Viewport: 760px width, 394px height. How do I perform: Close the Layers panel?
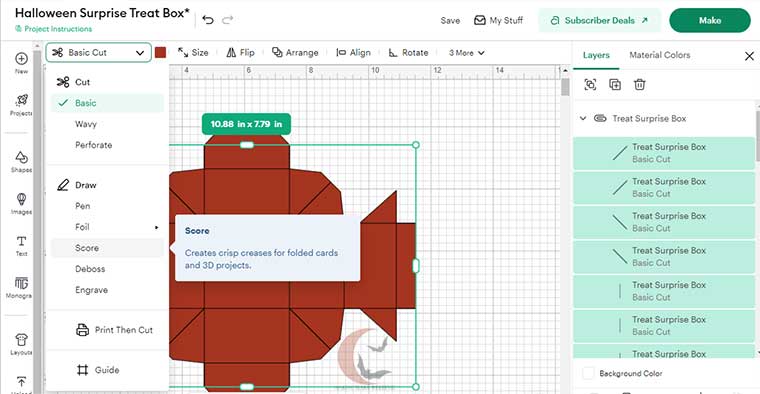point(749,56)
